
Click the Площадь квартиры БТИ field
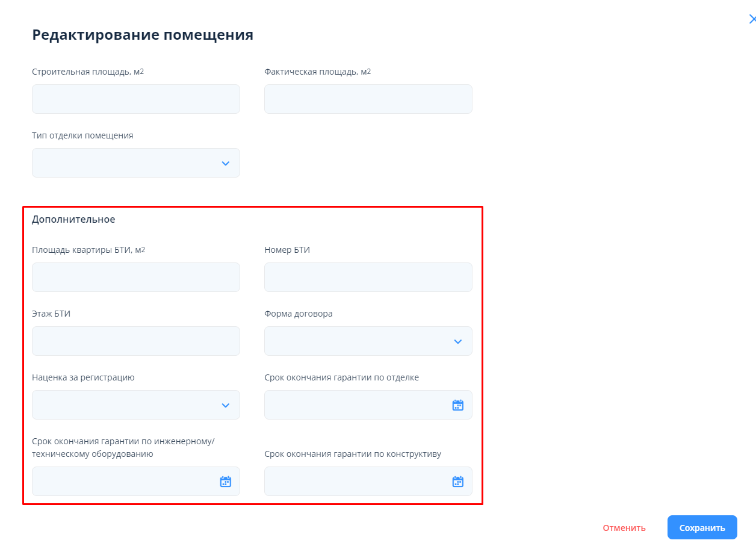click(x=135, y=277)
